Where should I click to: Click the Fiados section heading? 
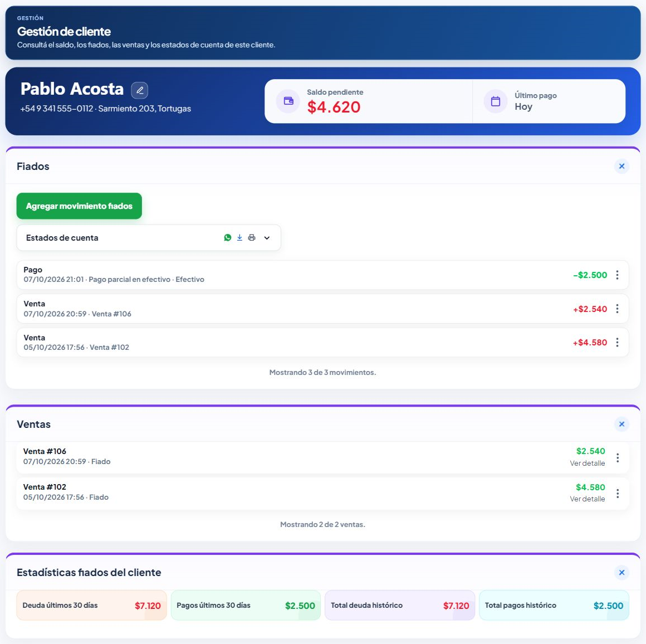click(x=33, y=167)
